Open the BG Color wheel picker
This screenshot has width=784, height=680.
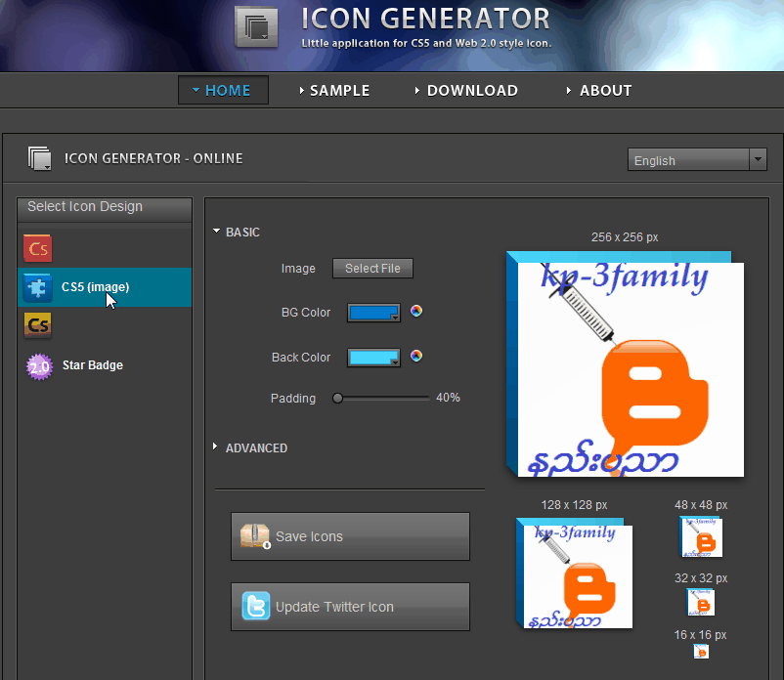(416, 311)
